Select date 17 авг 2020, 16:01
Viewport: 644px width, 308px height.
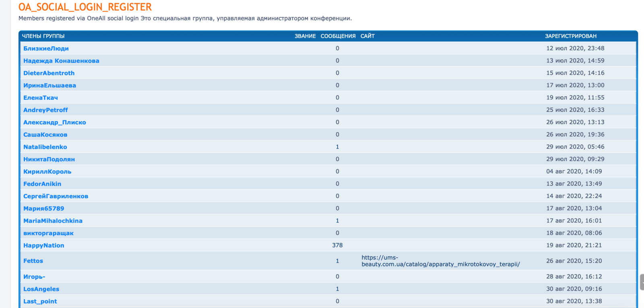[x=574, y=221]
